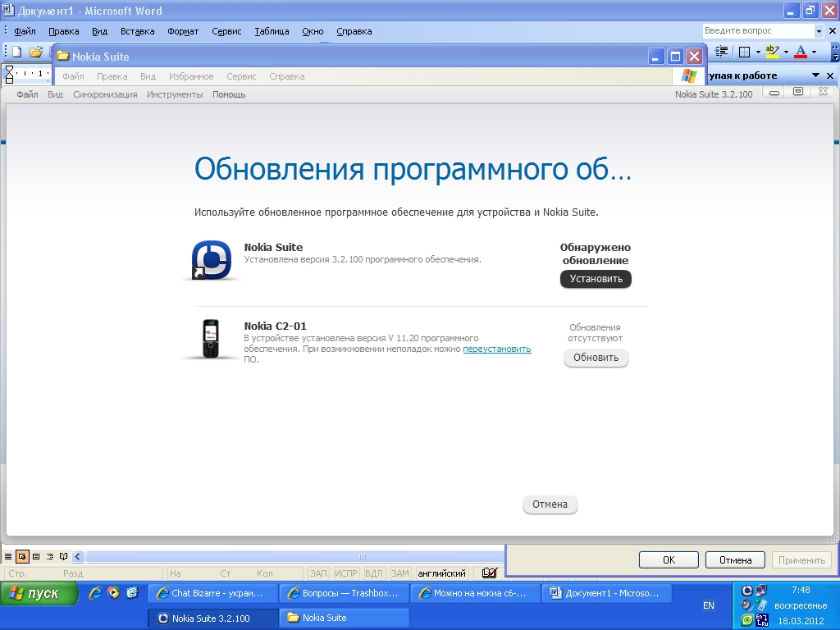Image resolution: width=840 pixels, height=630 pixels.
Task: Switch to 'Можно на нокиа' taskbar window
Action: [x=475, y=593]
